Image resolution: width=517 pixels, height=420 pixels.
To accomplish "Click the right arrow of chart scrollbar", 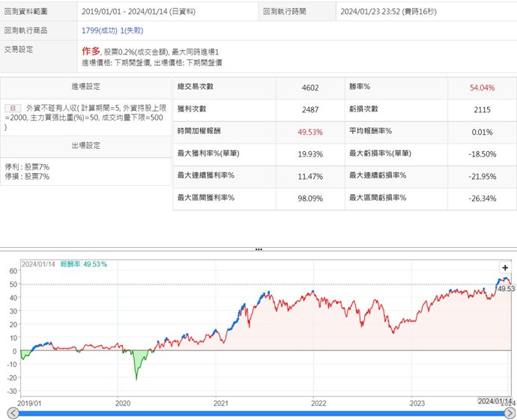I will pos(510,413).
